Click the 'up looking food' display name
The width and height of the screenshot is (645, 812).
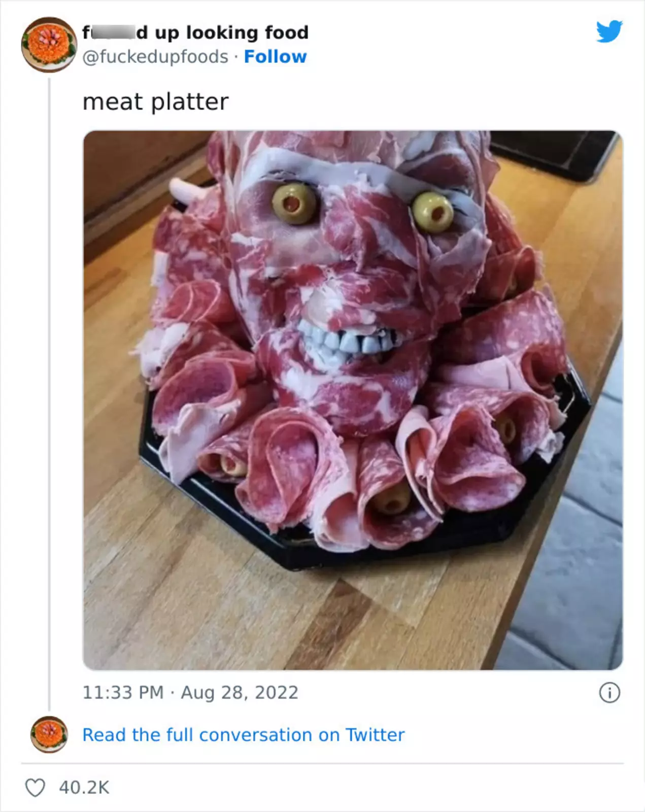point(222,33)
